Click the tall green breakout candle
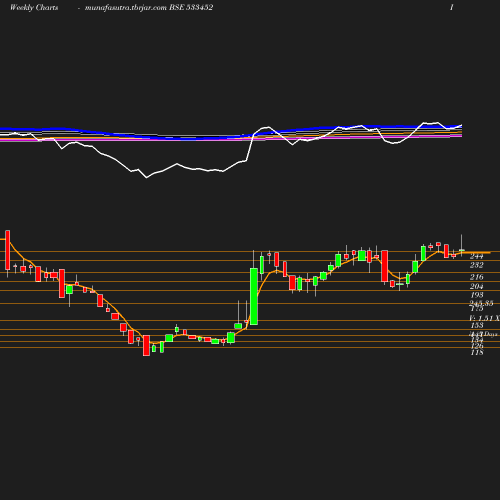This screenshot has height=500, width=500. pos(254,296)
